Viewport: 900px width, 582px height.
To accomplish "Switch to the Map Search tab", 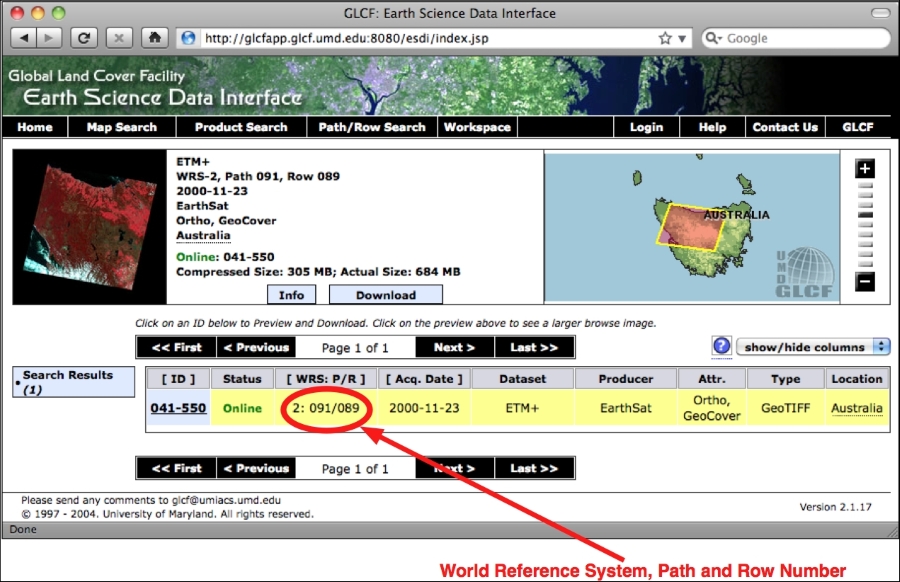I will click(121, 127).
